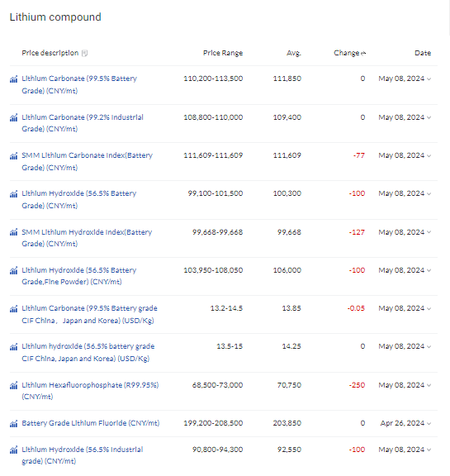Open chart icon for Battery Grade Lithium Fluoride
Image resolution: width=450 pixels, height=476 pixels.
[x=14, y=424]
